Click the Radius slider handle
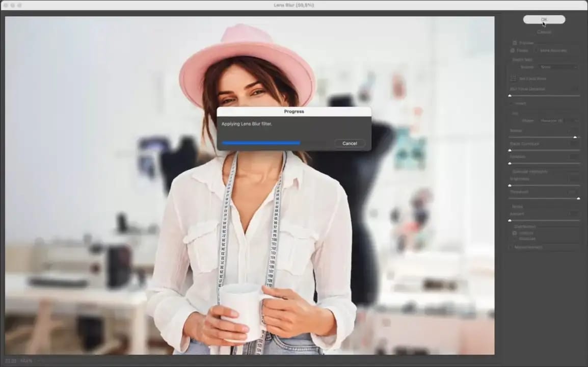 click(x=575, y=137)
